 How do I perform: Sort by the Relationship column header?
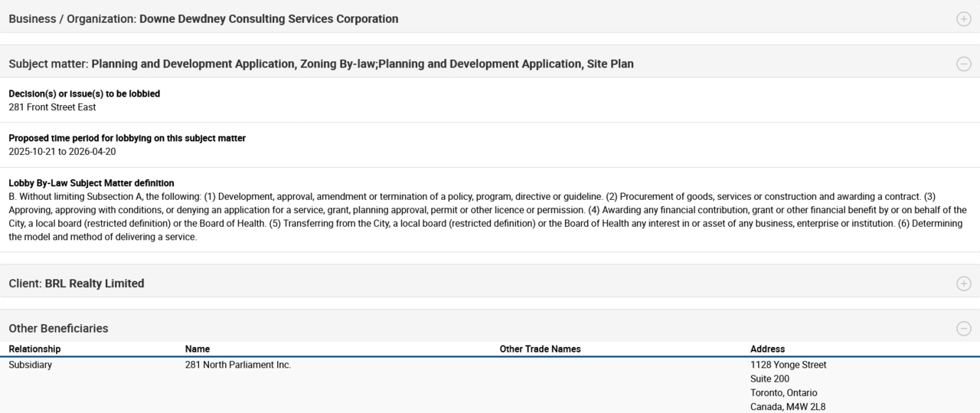point(34,349)
